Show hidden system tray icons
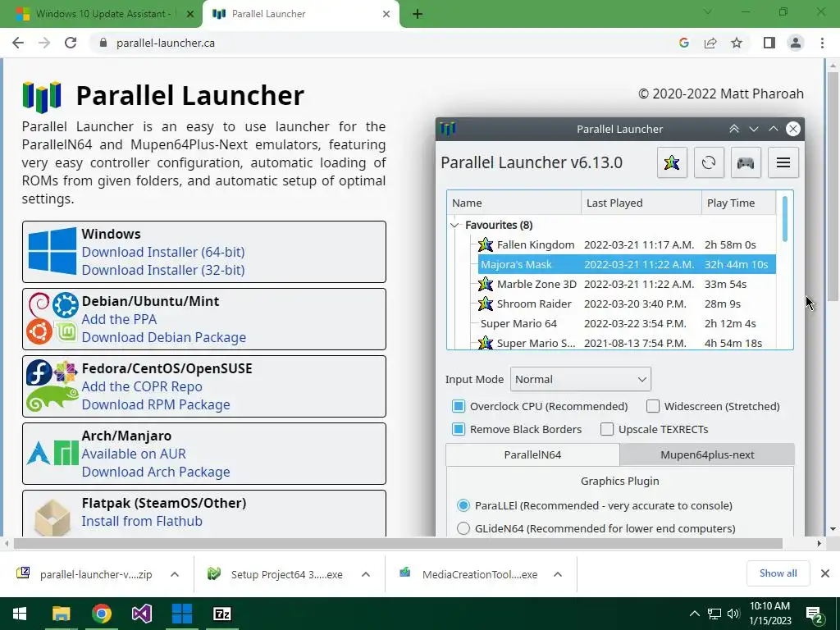This screenshot has height=630, width=840. (694, 614)
